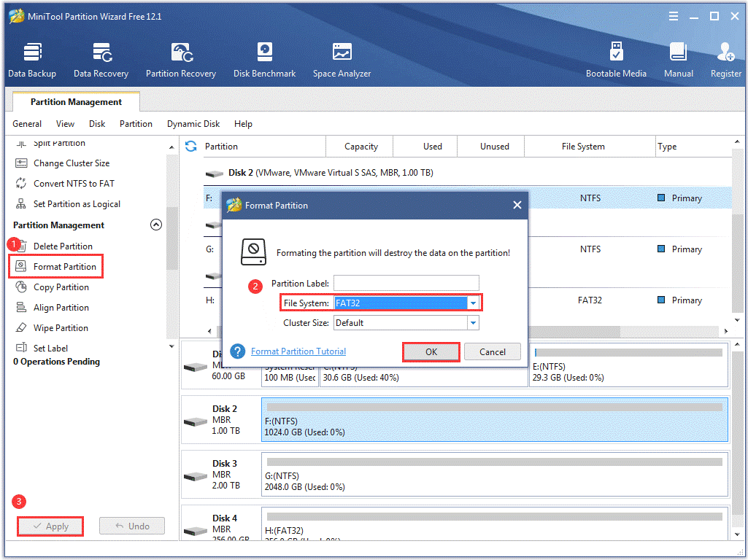The image size is (748, 560).
Task: Select Disk 3 drive icon in disk map
Action: [196, 477]
